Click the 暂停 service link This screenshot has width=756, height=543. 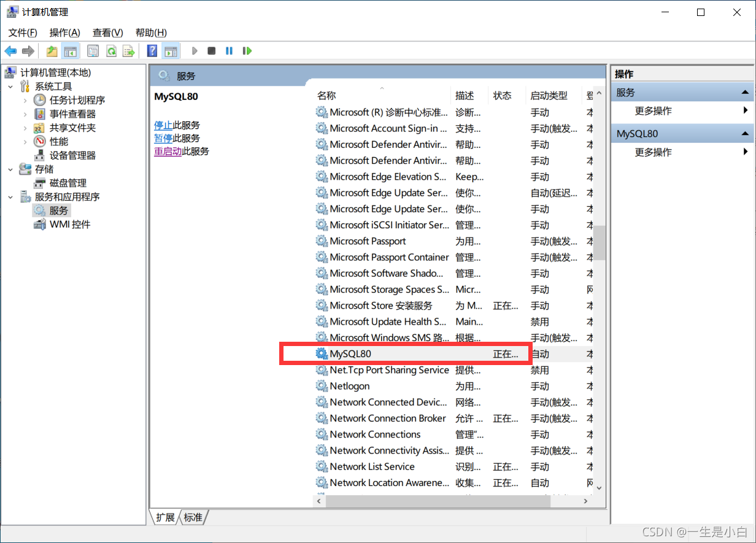(163, 138)
